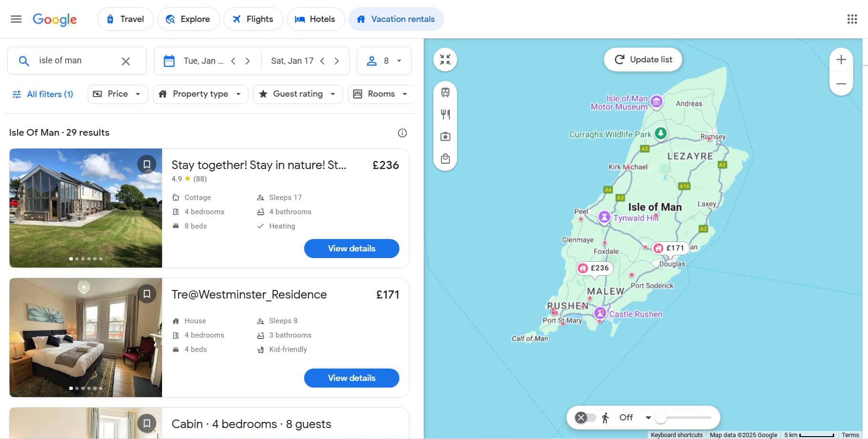Click 'Isle Of Man · 29 results' heading
Viewport: 868px width, 439px height.
click(59, 132)
